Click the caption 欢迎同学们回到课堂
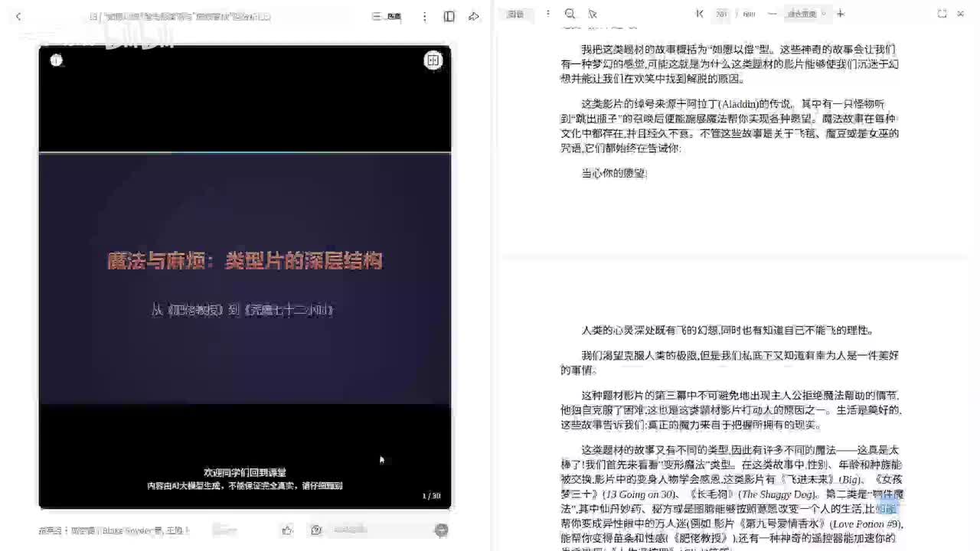Viewport: 980px width, 551px height. coord(245,472)
